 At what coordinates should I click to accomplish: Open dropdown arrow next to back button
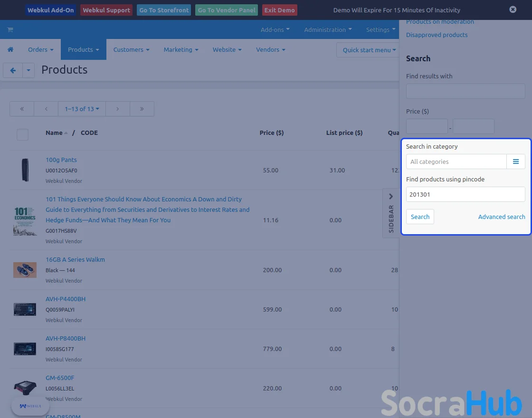(x=28, y=70)
